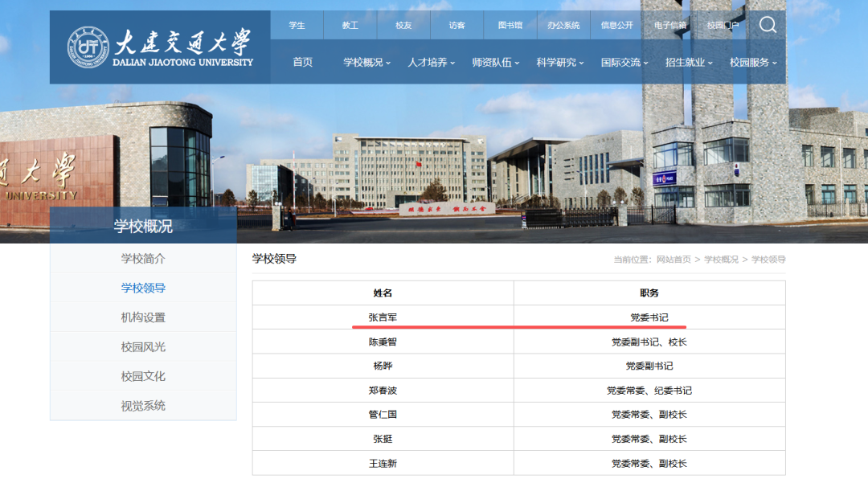The height and width of the screenshot is (487, 868).
Task: Click the underlined name 张言军 in the table
Action: point(383,315)
